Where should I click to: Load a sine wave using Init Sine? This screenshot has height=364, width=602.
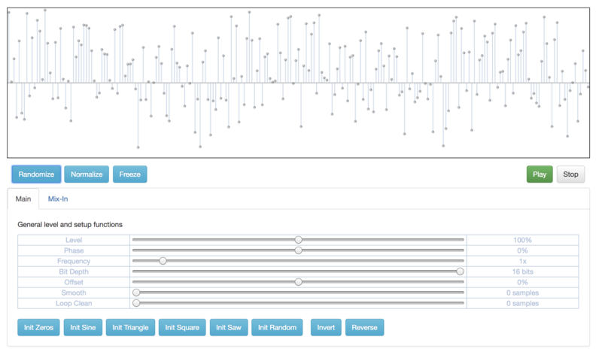(x=83, y=328)
